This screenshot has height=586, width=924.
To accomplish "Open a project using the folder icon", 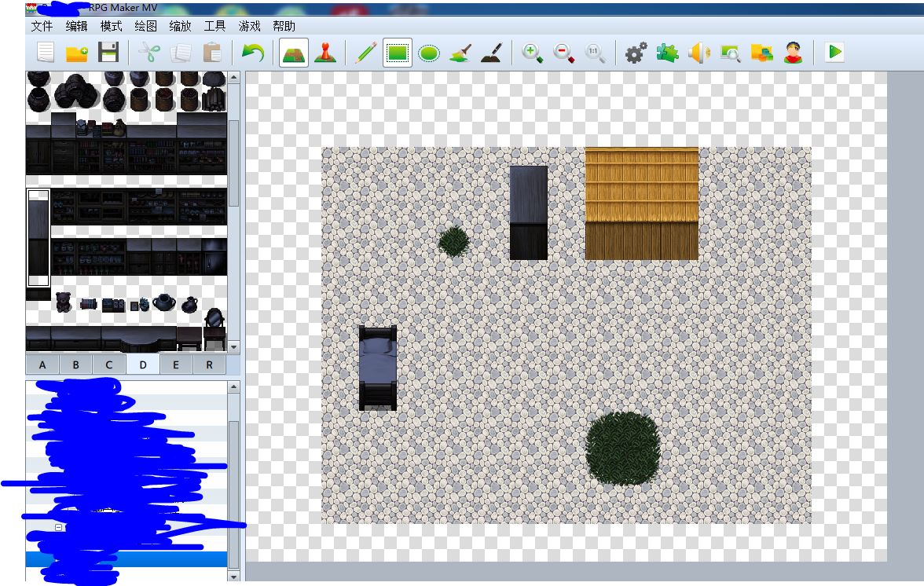I will (x=77, y=53).
